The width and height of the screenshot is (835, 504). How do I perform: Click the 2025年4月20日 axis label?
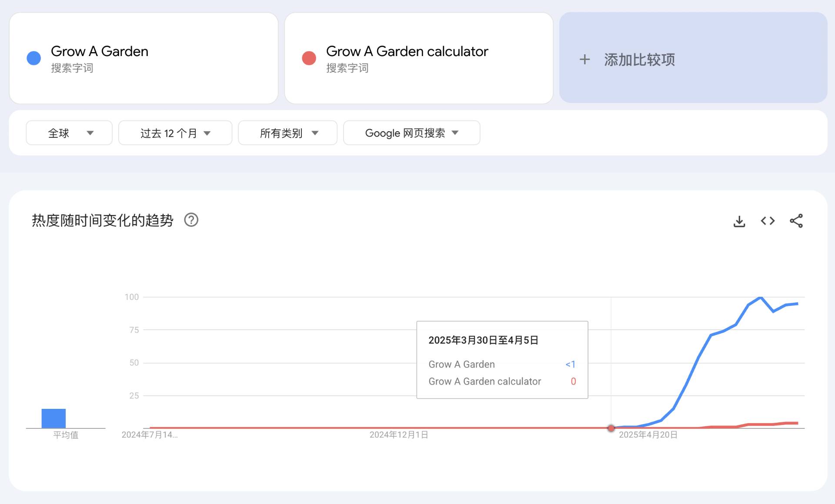click(x=648, y=435)
